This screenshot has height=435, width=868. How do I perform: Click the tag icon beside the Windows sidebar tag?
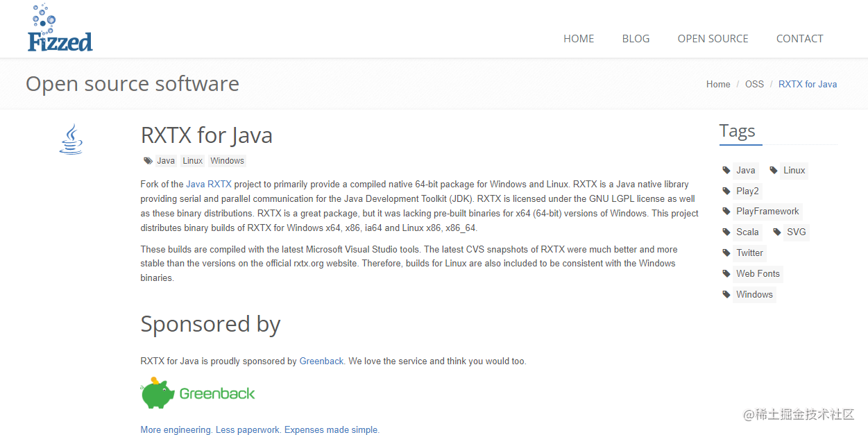coord(726,294)
